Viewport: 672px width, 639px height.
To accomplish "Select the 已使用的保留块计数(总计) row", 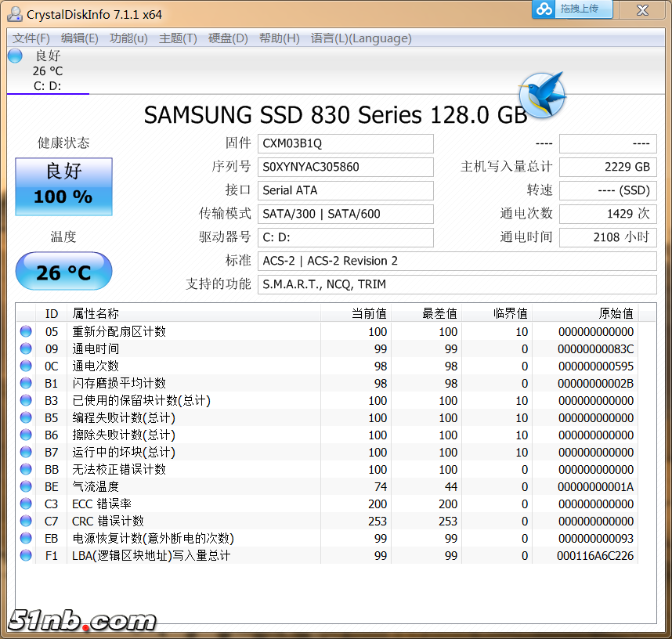I will (327, 400).
